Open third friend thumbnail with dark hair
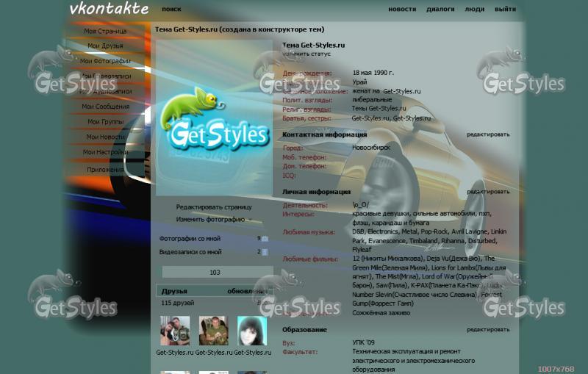Image resolution: width=588 pixels, height=374 pixels. [x=252, y=331]
